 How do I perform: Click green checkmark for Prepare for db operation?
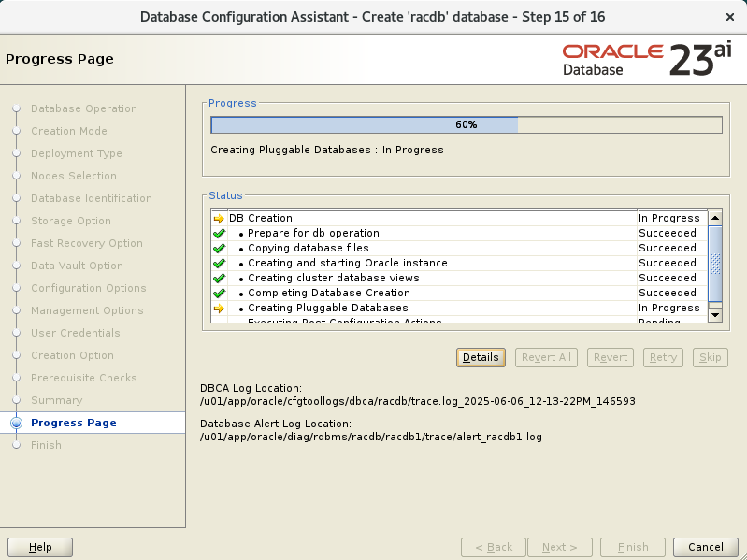(219, 234)
